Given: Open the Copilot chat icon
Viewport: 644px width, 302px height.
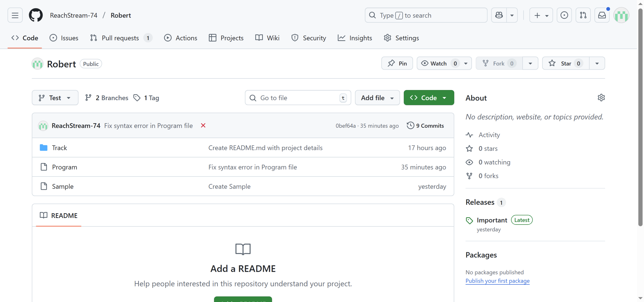Looking at the screenshot, I should (499, 15).
